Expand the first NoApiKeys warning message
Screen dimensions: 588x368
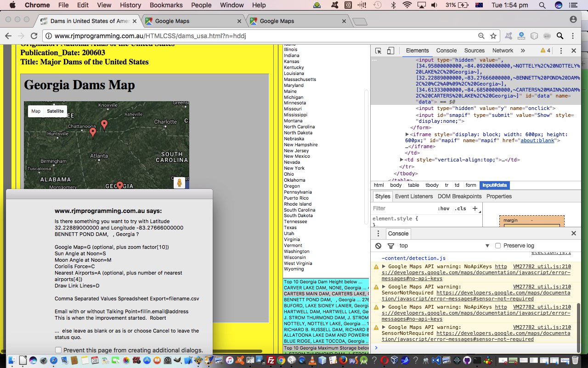point(384,266)
